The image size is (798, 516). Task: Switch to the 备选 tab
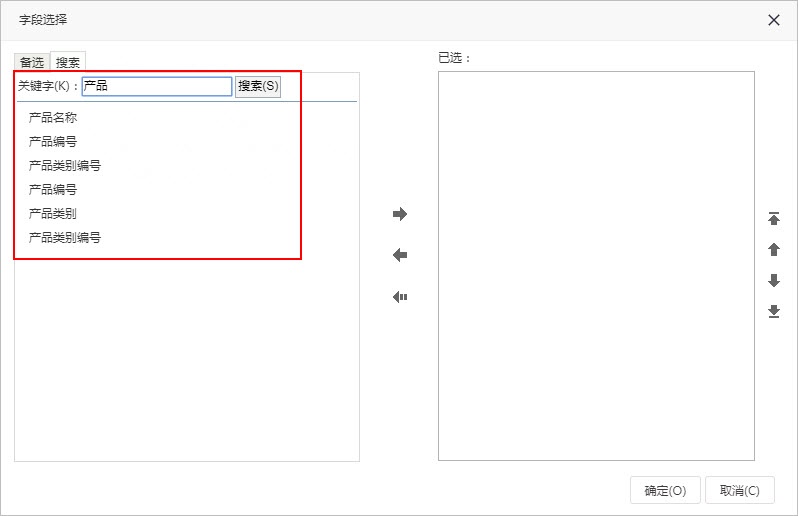32,62
